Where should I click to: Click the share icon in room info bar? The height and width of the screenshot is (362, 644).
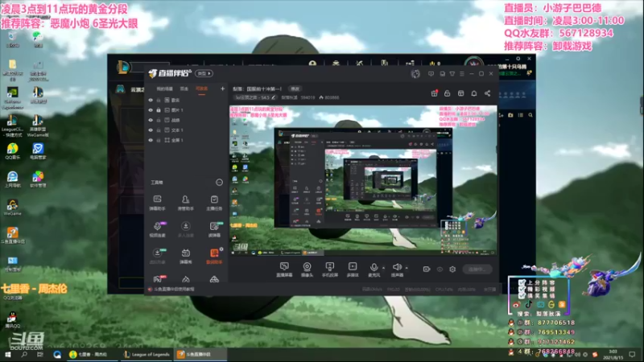488,93
